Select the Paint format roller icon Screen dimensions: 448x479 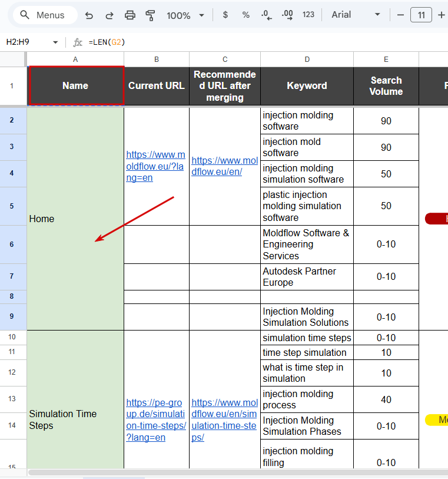pos(150,15)
